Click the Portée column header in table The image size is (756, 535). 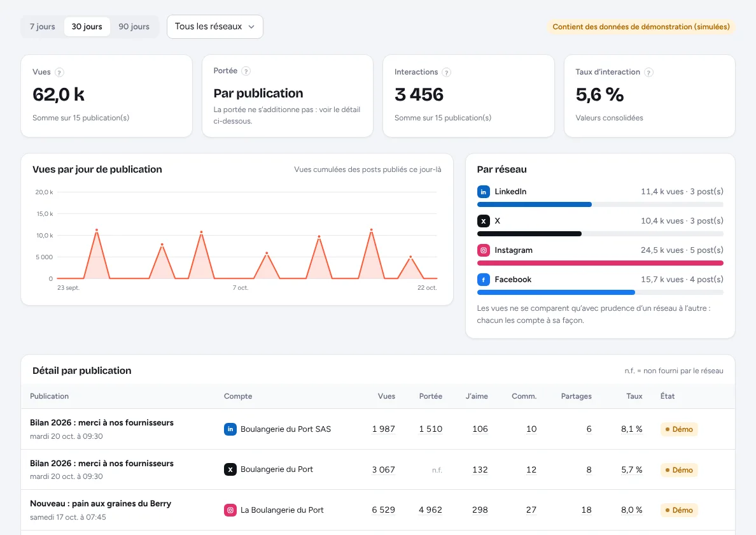[431, 396]
